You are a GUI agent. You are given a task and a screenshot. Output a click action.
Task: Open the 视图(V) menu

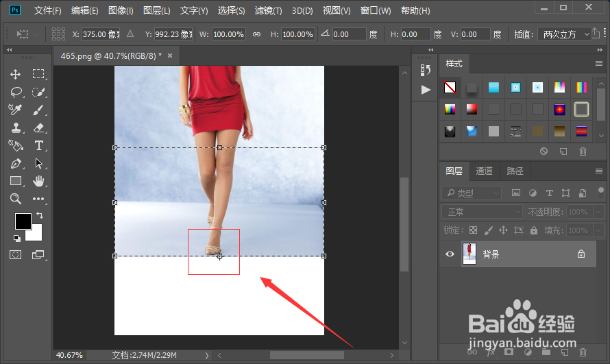(337, 10)
